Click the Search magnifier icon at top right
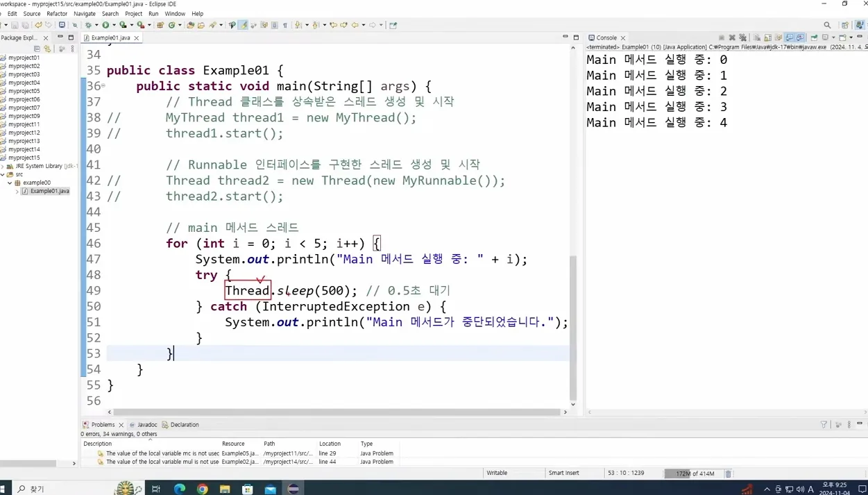Screen dimensions: 868x495 point(827,25)
